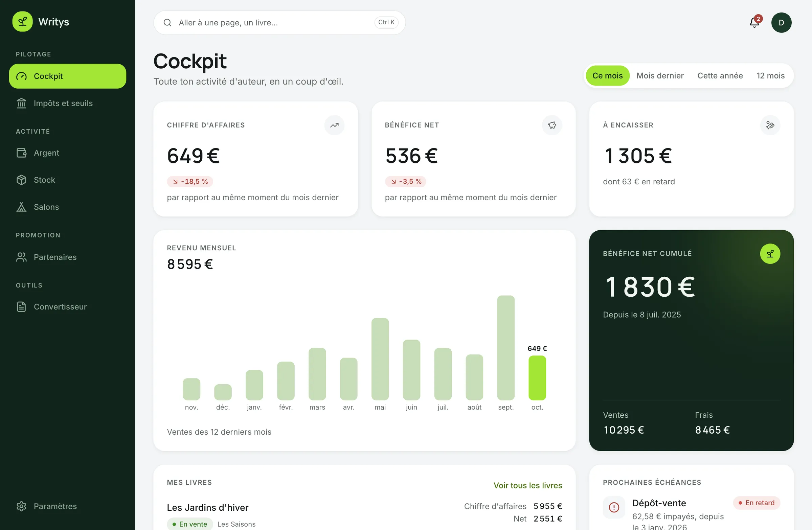Open the notifications bell
The image size is (812, 530).
click(x=754, y=23)
